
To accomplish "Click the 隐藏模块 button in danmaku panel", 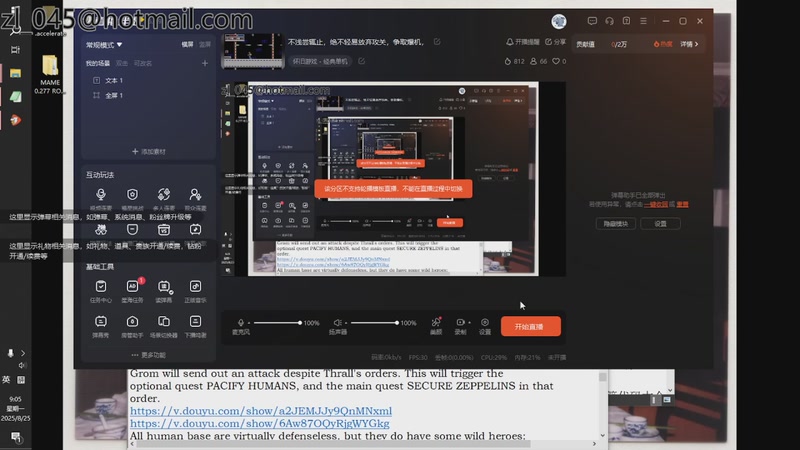I will click(x=616, y=223).
